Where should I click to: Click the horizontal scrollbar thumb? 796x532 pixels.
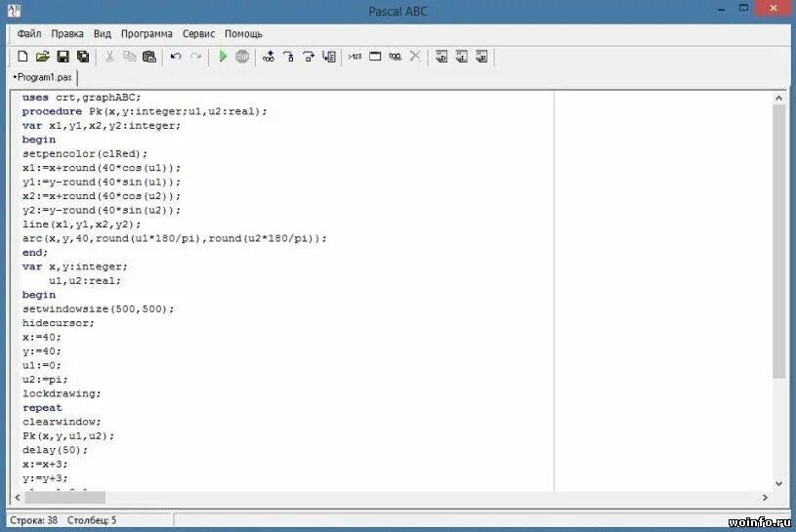click(65, 498)
